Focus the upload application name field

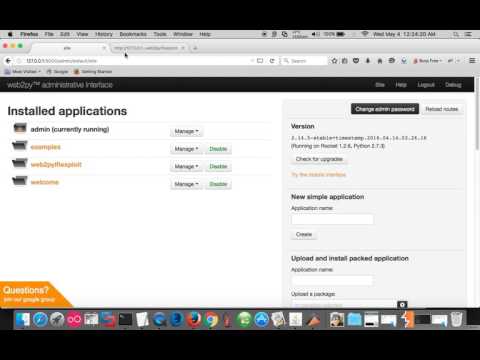click(x=332, y=281)
